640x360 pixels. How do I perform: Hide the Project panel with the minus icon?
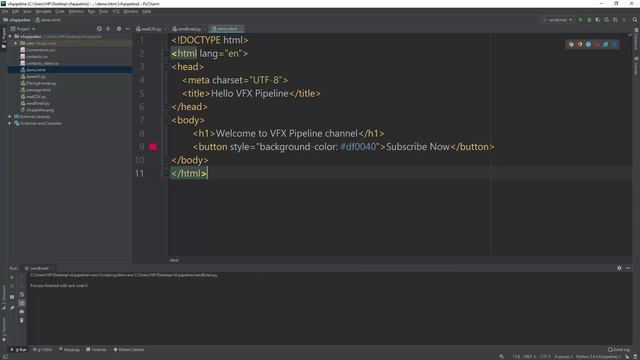pyautogui.click(x=127, y=29)
